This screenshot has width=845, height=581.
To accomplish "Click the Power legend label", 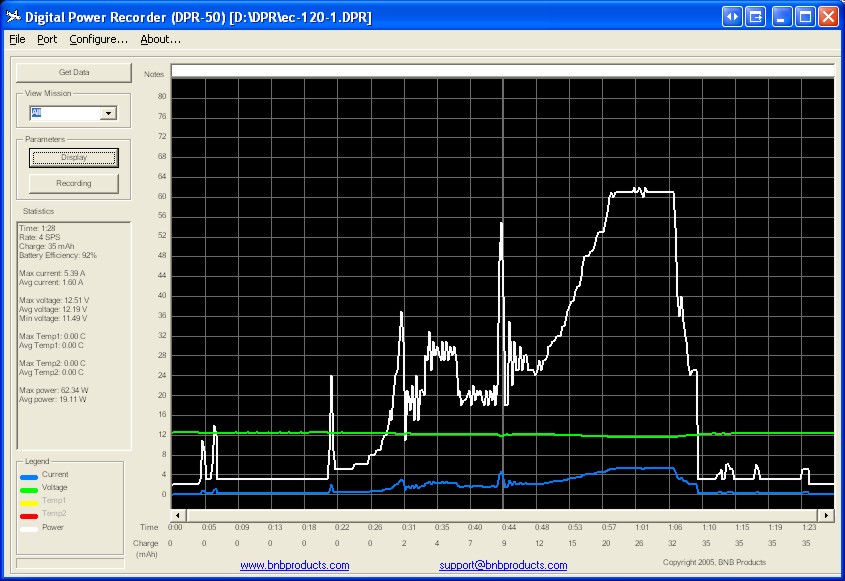I will (53, 527).
